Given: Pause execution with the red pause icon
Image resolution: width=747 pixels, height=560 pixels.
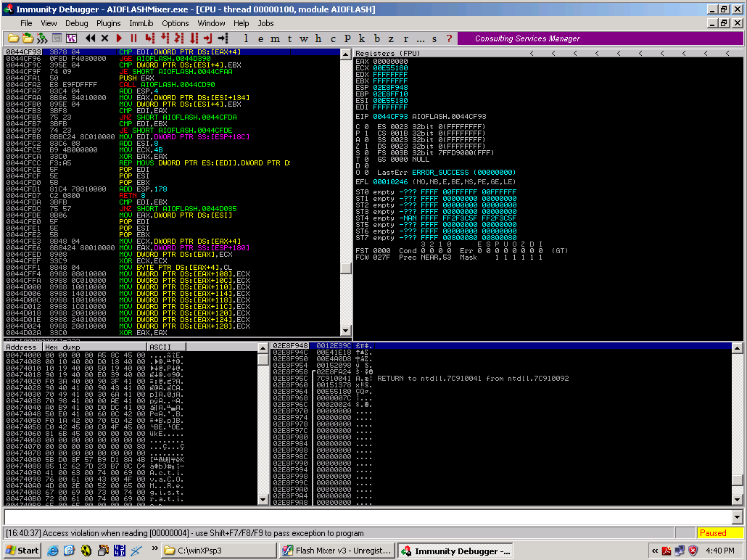Looking at the screenshot, I should click(x=134, y=38).
